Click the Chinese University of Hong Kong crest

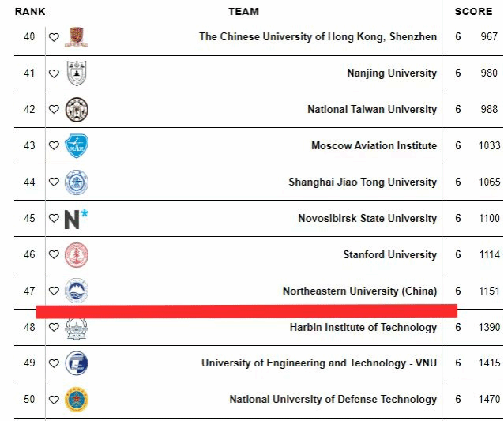(77, 37)
